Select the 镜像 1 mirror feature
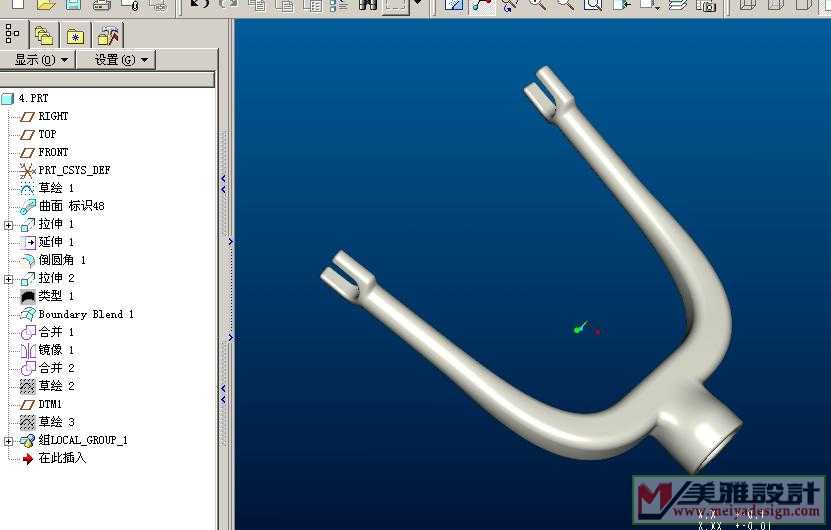This screenshot has width=831, height=530. click(56, 350)
